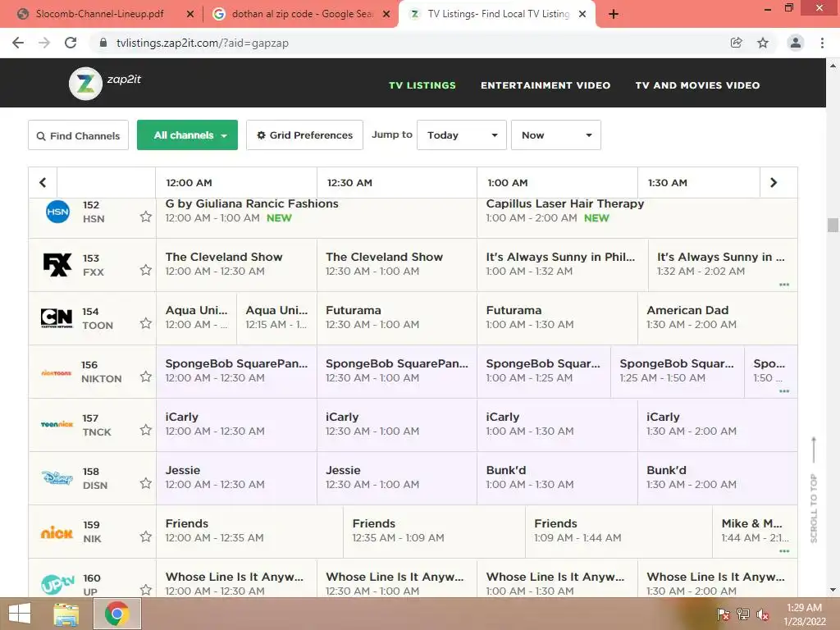Screen dimensions: 840x630
Task: Favorite the UP channel star
Action: [x=146, y=590]
